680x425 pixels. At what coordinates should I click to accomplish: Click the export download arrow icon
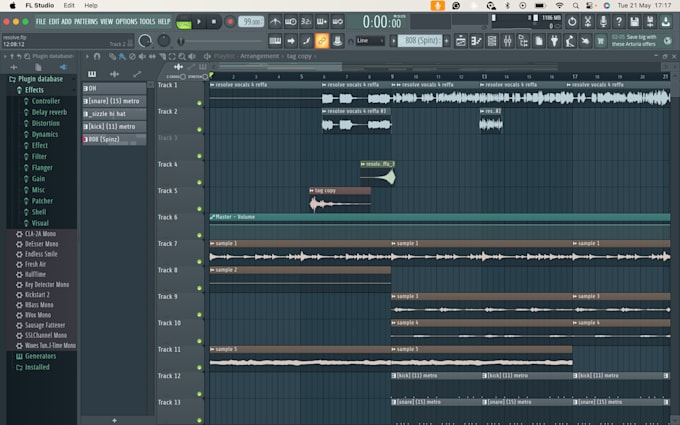tap(666, 21)
